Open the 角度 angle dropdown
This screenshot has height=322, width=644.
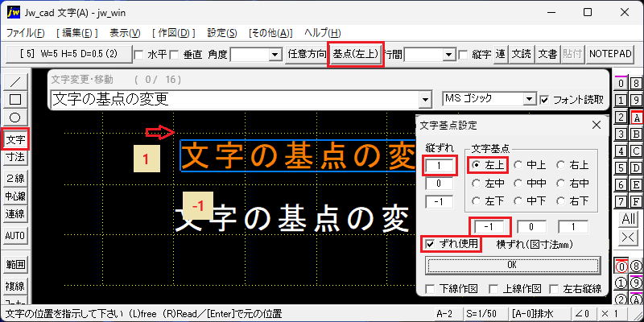pos(274,55)
